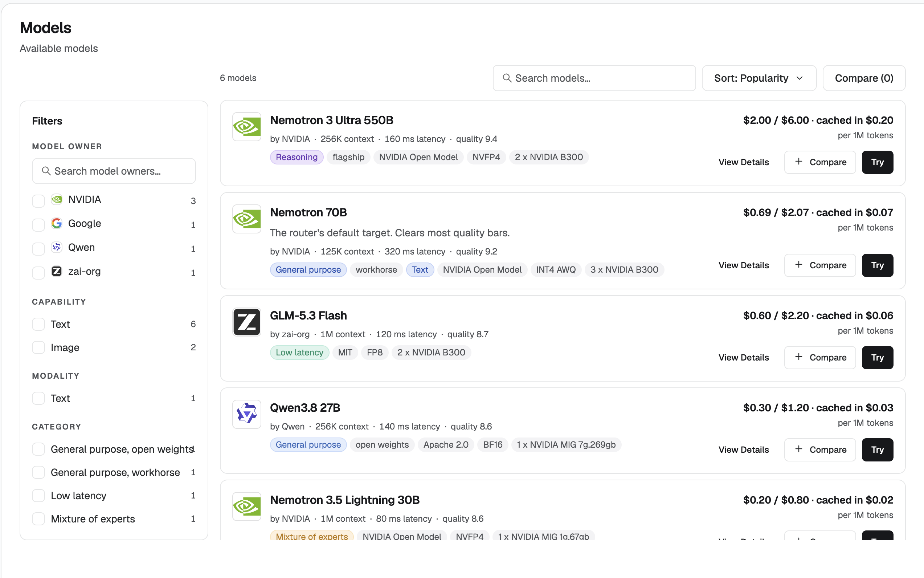The height and width of the screenshot is (578, 924).
Task: Open the Sort: Popularity dropdown
Action: (x=759, y=78)
